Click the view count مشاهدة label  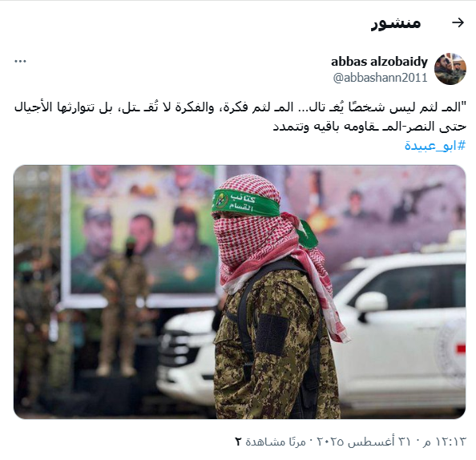pyautogui.click(x=264, y=442)
